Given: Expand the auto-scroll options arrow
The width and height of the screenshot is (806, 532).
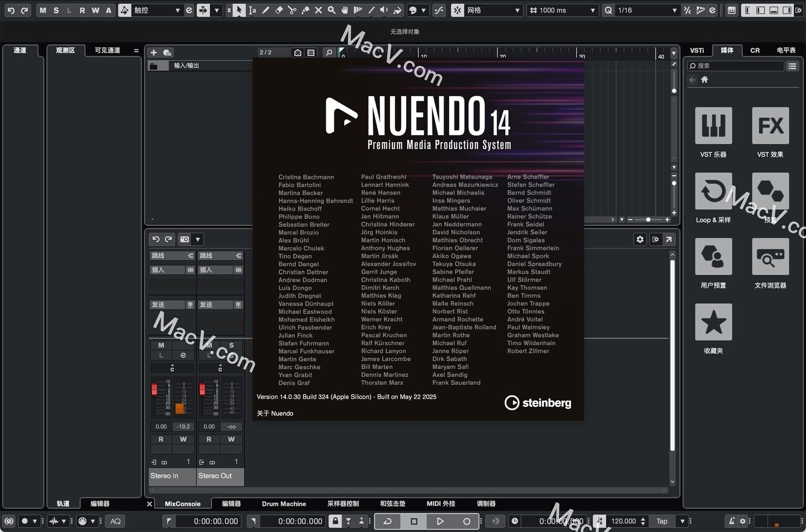Looking at the screenshot, I should click(217, 10).
